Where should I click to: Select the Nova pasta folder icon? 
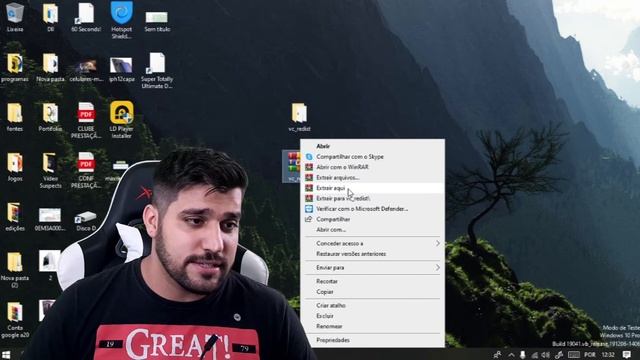coord(50,67)
